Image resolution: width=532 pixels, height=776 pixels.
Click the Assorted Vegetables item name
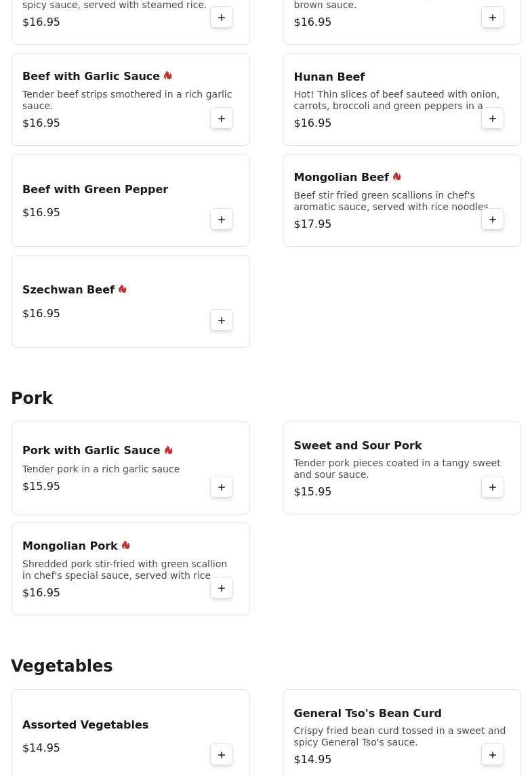tap(85, 725)
